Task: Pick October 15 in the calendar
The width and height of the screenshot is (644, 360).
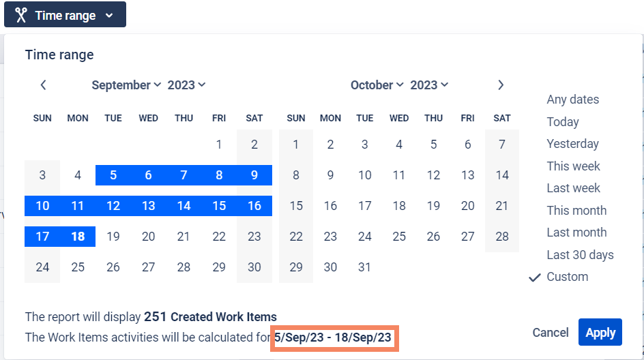Action: point(296,206)
